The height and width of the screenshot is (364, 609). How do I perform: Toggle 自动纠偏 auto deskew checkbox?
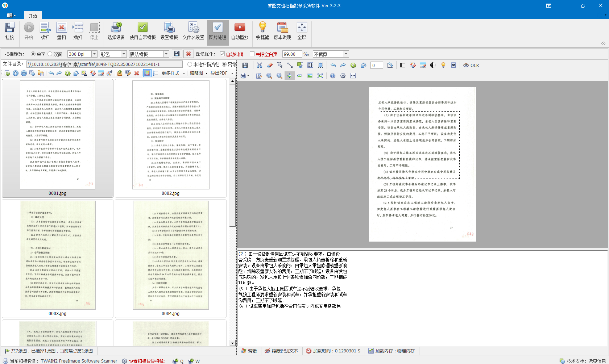(x=222, y=54)
